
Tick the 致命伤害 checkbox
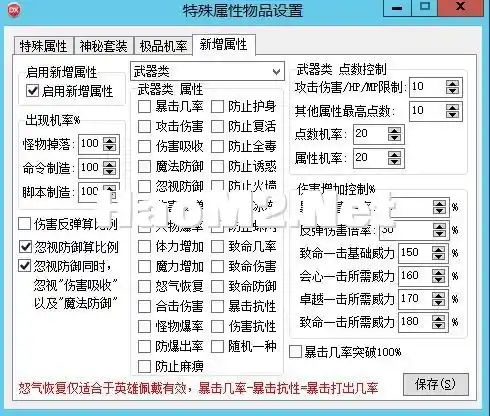click(x=217, y=267)
